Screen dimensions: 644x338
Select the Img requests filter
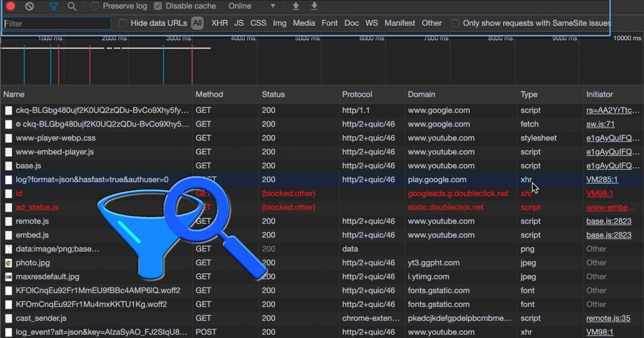tap(280, 23)
